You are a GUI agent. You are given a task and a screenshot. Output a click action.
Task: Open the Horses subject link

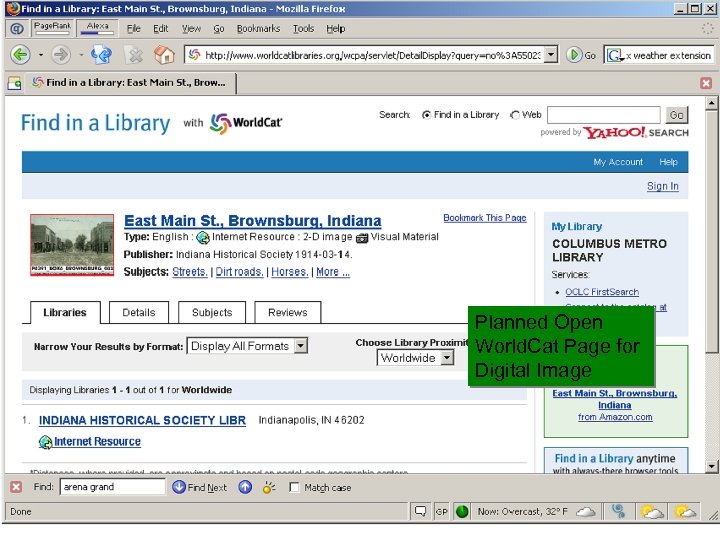click(290, 272)
